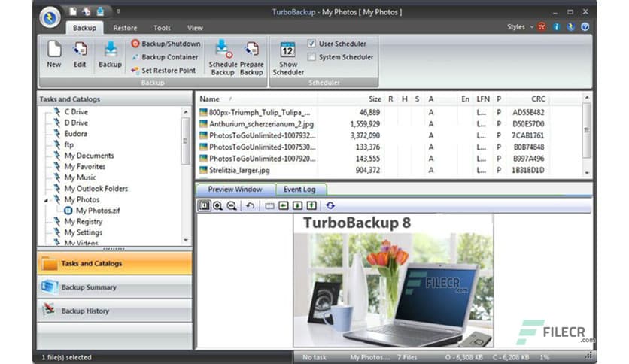
Task: Click the My Photos.zif catalog icon
Action: pyautogui.click(x=68, y=211)
